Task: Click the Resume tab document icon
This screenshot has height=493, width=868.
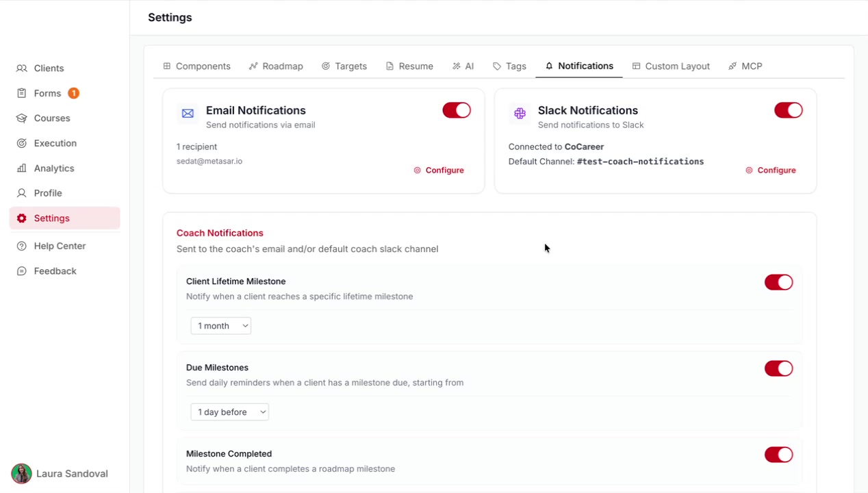Action: tap(390, 66)
